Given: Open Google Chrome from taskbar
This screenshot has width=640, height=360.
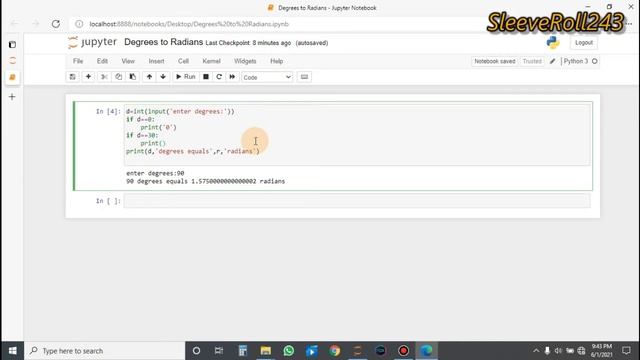Looking at the screenshot, I should (x=335, y=351).
